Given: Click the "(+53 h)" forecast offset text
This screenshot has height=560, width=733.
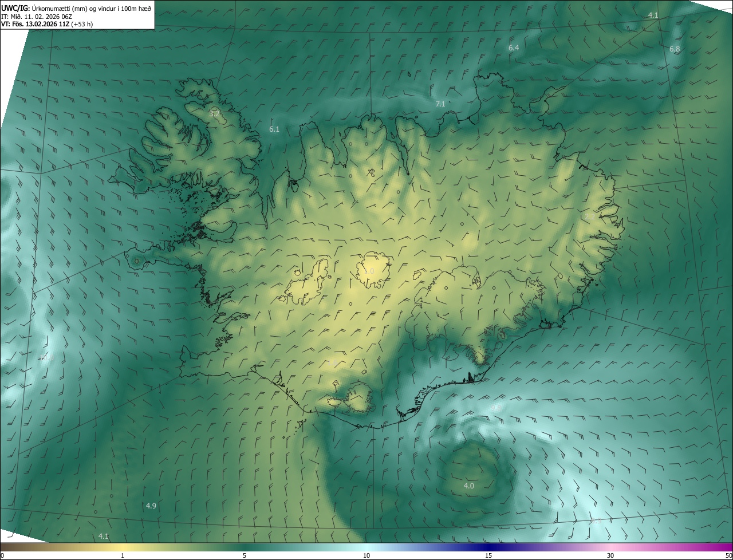Looking at the screenshot, I should pyautogui.click(x=82, y=24).
